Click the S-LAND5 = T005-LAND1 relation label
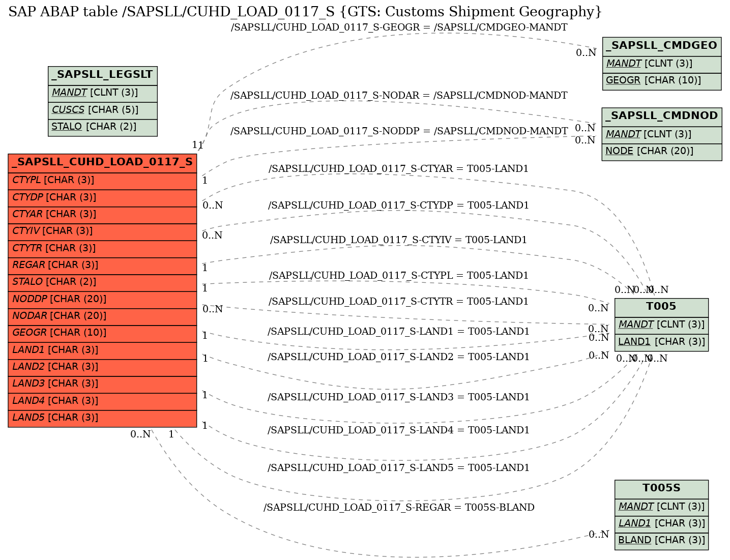 (399, 468)
